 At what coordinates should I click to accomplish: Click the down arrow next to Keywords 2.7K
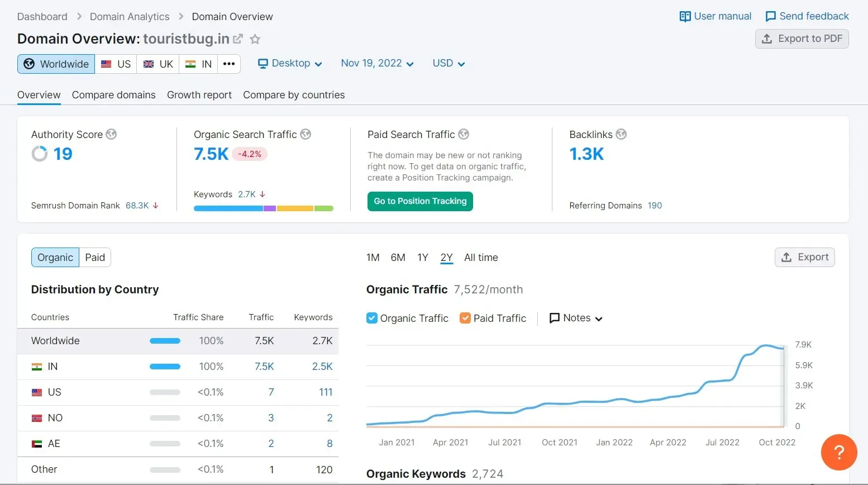click(263, 194)
